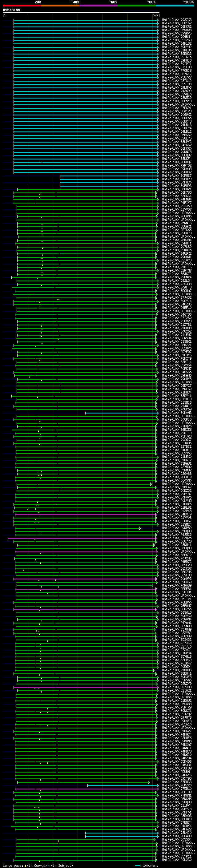Viewport: 197px width, 868px height.
Task: Select hit UniRef100_Q9F187
Action: [177, 494]
